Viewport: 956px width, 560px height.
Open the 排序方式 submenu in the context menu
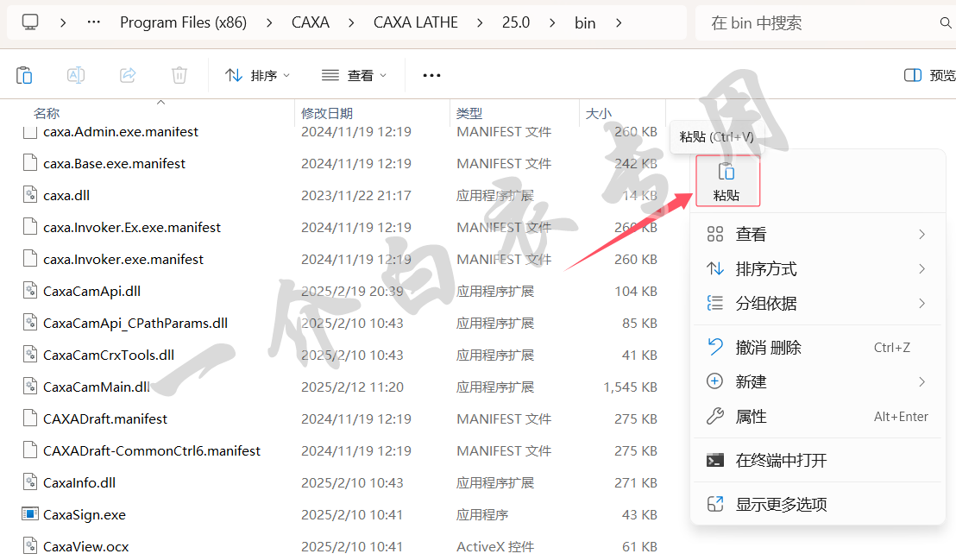pyautogui.click(x=818, y=269)
